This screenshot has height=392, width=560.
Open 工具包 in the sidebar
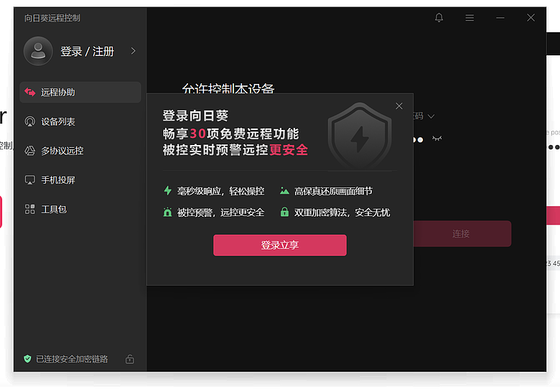click(x=80, y=209)
